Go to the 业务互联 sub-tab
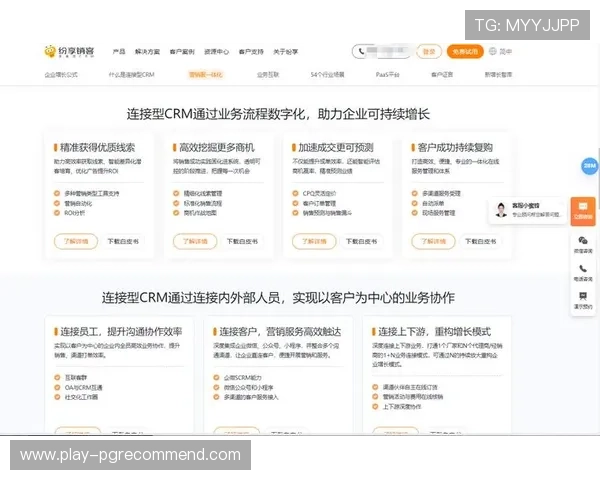This screenshot has width=600, height=480. pyautogui.click(x=268, y=75)
